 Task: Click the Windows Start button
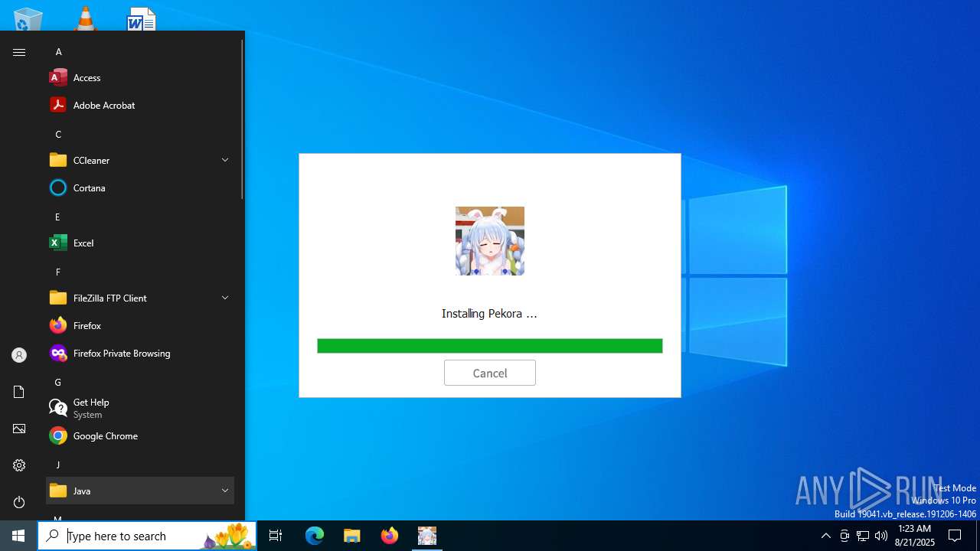click(18, 536)
